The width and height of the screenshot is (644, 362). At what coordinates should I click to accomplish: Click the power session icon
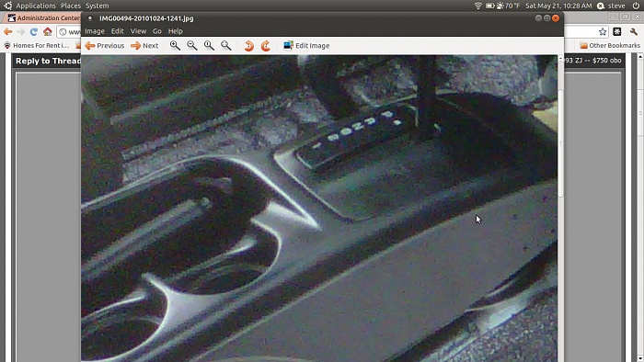pyautogui.click(x=636, y=6)
